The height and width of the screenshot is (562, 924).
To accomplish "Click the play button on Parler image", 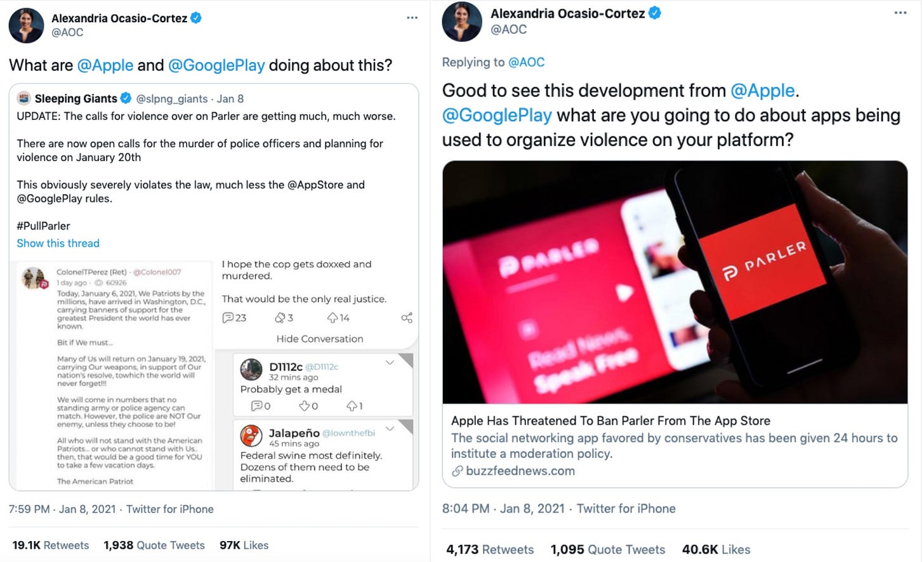I will (625, 292).
